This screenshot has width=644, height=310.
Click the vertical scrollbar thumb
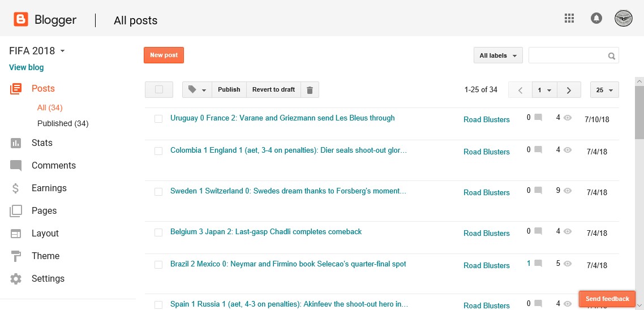point(639,113)
